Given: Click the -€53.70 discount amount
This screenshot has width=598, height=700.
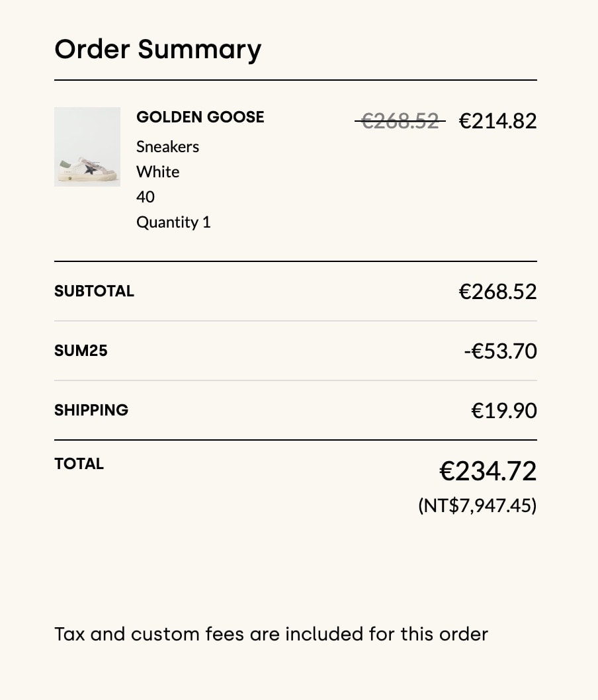Looking at the screenshot, I should click(500, 351).
